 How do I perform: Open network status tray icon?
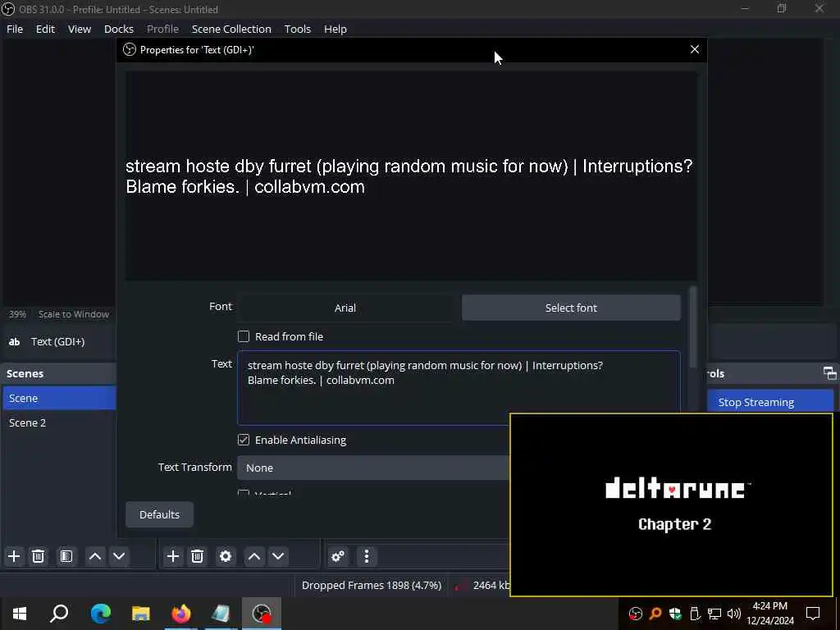(x=714, y=614)
